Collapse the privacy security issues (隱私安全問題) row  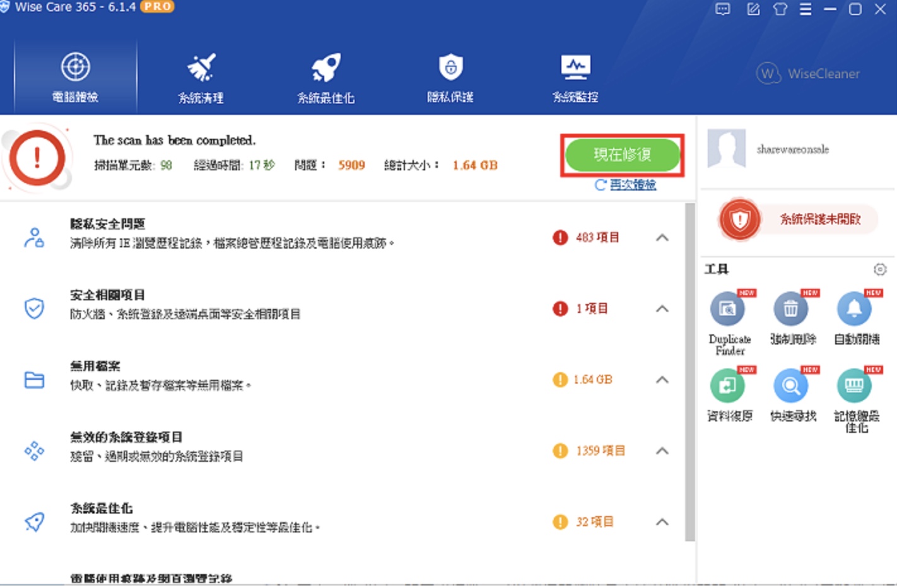(662, 238)
